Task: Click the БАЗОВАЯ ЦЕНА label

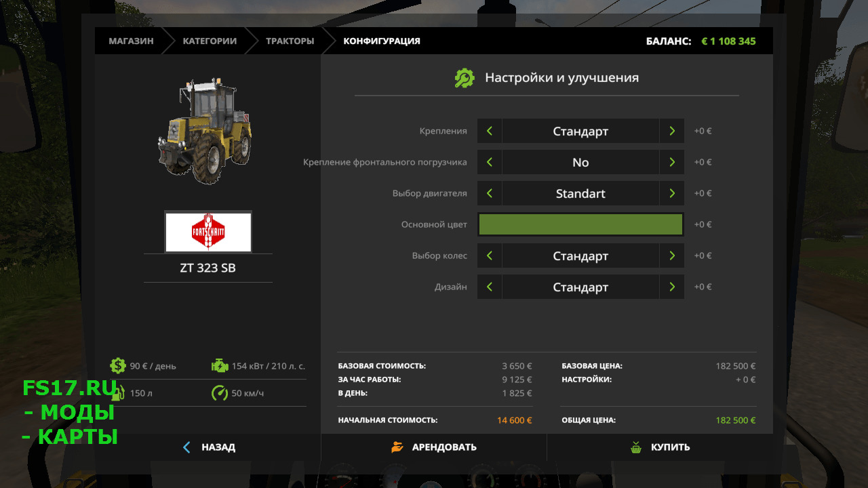Action: click(x=592, y=366)
